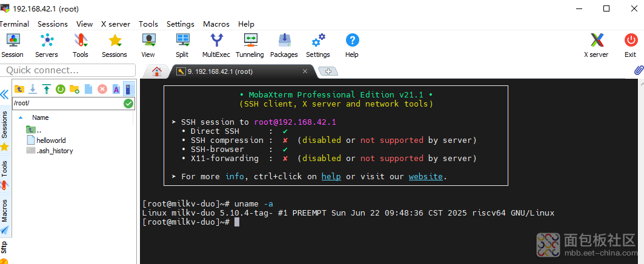Open the Terminal menu
The height and width of the screenshot is (264, 644).
point(15,24)
